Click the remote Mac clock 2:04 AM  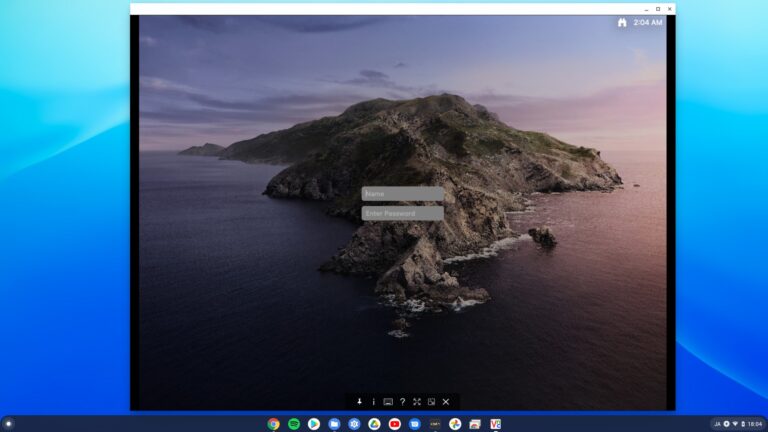point(648,23)
